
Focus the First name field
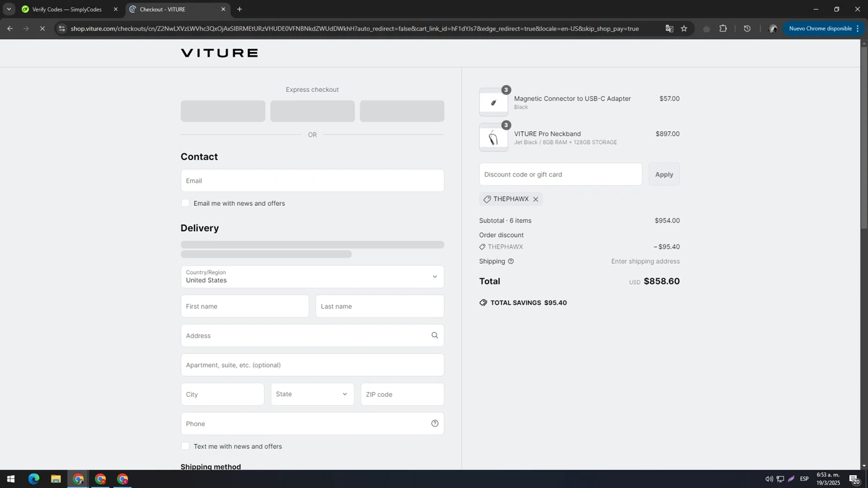(245, 306)
